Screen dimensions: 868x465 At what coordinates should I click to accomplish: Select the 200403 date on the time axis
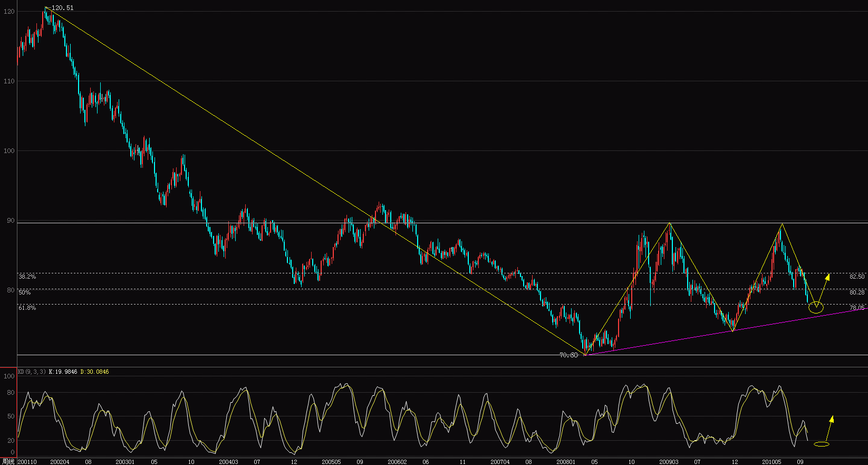pos(228,462)
